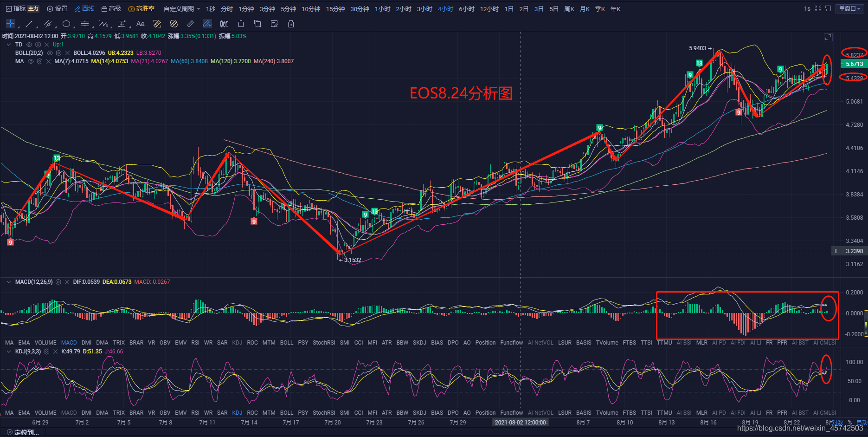
Task: Open the 自定义周期 custom period dropdown
Action: coord(182,9)
